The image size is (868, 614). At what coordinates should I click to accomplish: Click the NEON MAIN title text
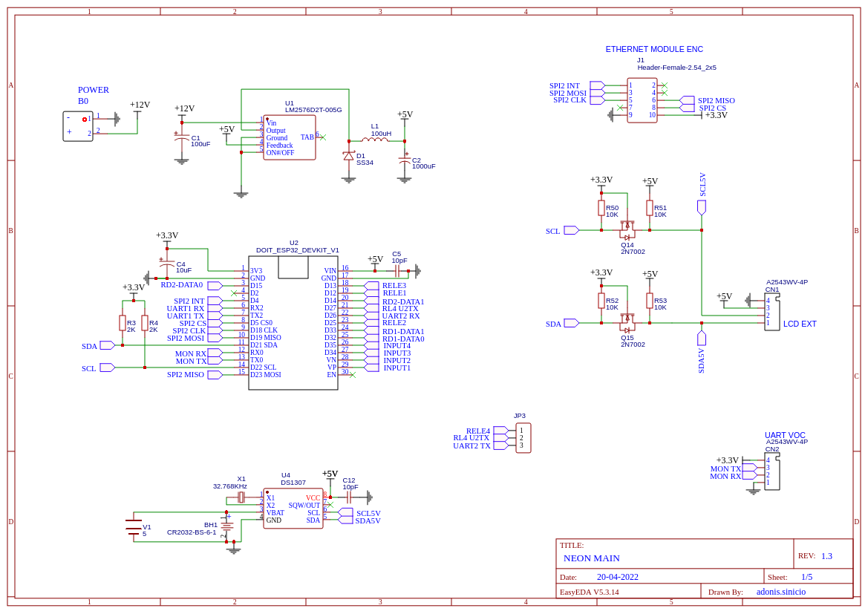click(x=591, y=558)
